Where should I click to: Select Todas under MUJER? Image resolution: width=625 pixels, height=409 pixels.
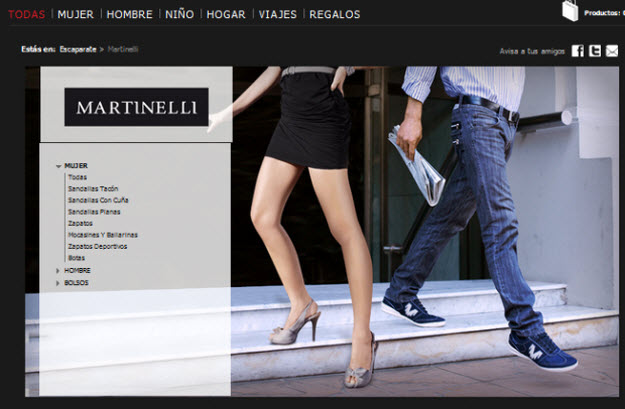click(77, 177)
